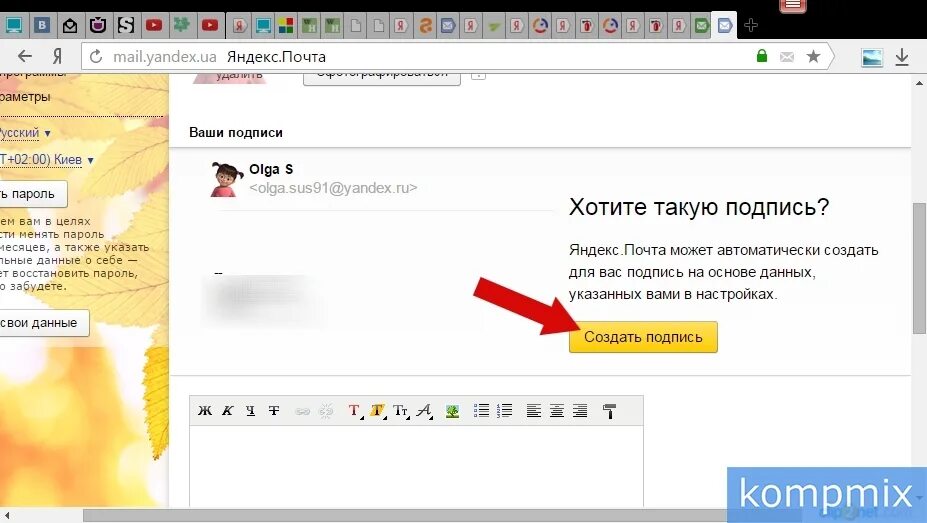The width and height of the screenshot is (927, 523).
Task: Click the vertical scrollbar thumb
Action: pos(919,268)
